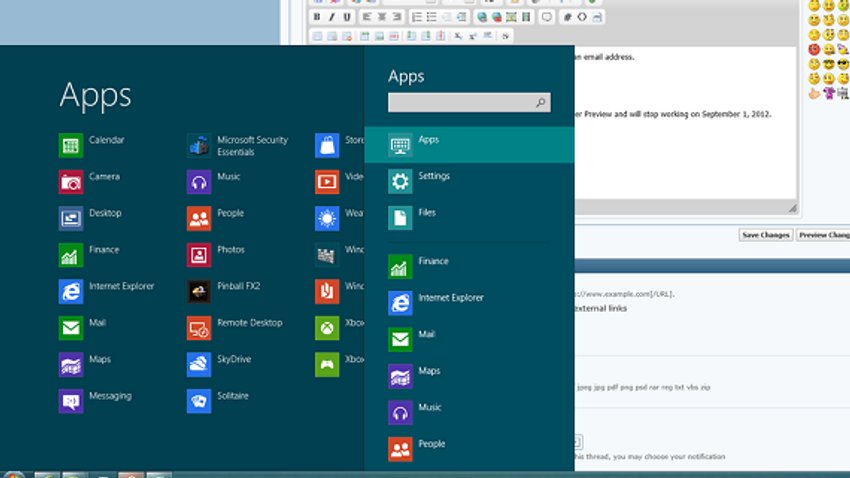Open People in the left Apps list
This screenshot has width=850, height=478.
coord(216,218)
